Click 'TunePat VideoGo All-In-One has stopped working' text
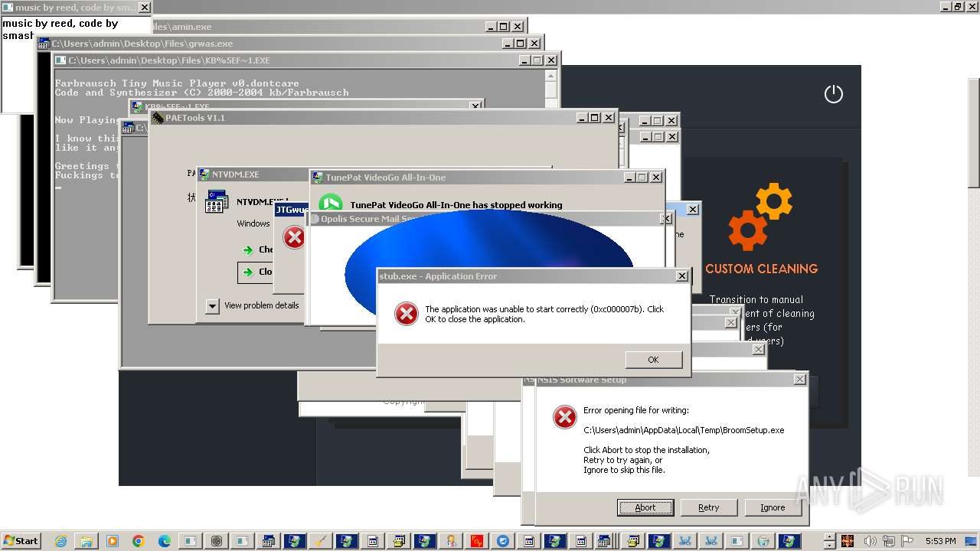Viewport: 980px width, 551px height. [x=456, y=205]
